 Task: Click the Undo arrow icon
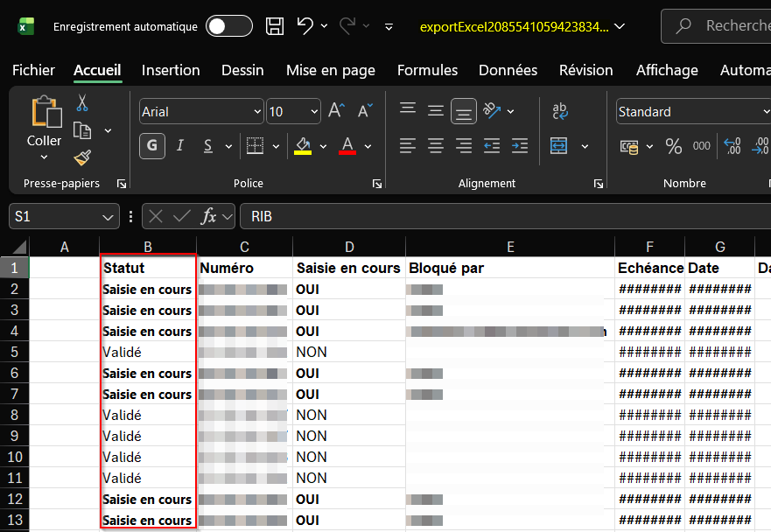tap(305, 26)
